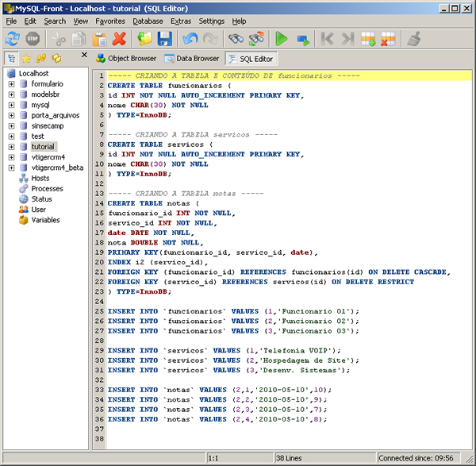Click the Insert record grid icon
This screenshot has width=476, height=466.
tap(368, 39)
